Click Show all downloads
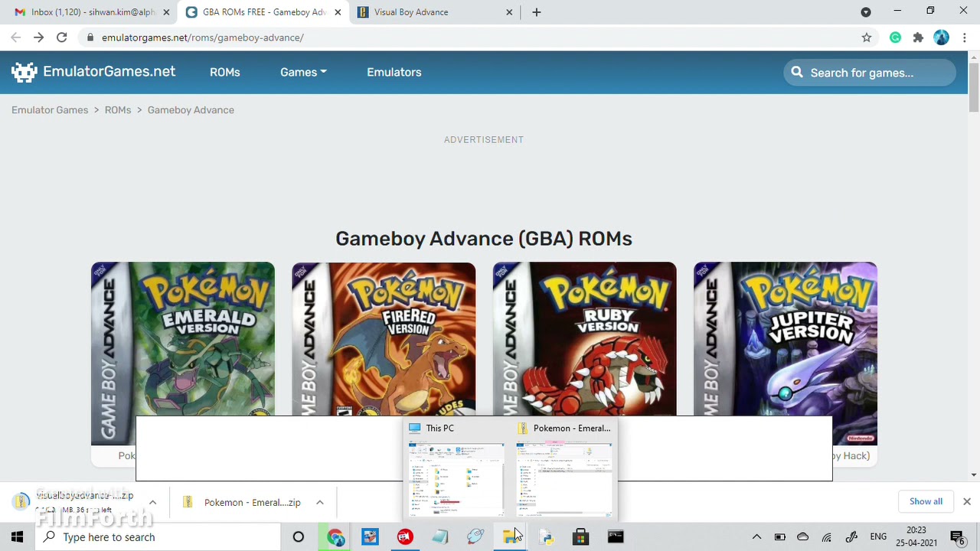The image size is (980, 551). coord(926,501)
